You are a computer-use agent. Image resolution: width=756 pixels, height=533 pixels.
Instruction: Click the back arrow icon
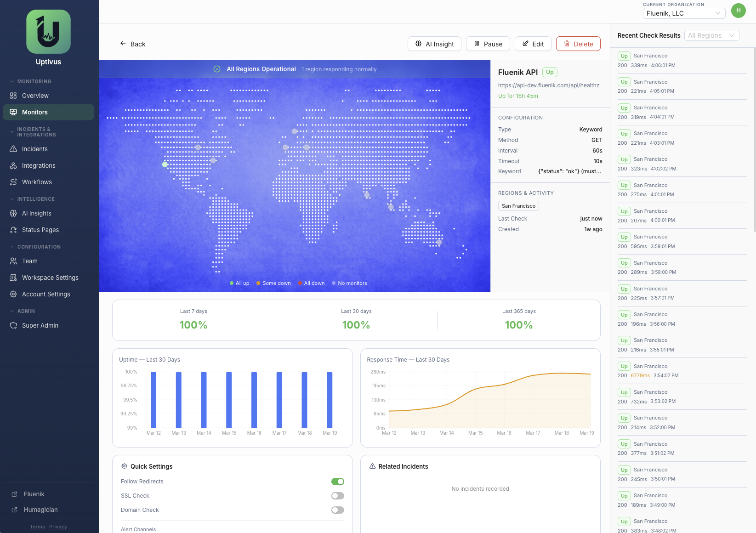click(123, 44)
